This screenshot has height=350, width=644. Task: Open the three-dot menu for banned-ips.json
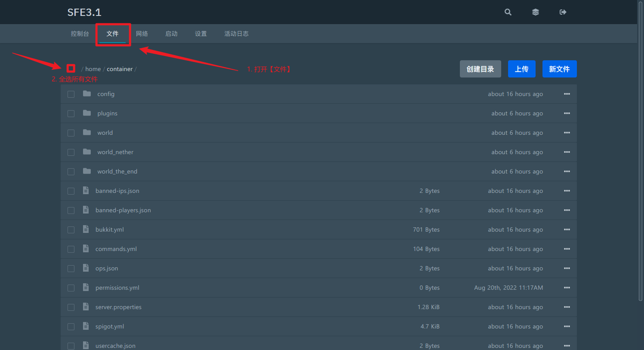tap(567, 191)
